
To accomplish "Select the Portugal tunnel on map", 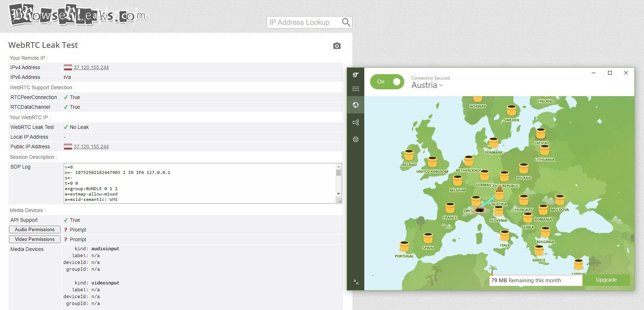I will 404,247.
